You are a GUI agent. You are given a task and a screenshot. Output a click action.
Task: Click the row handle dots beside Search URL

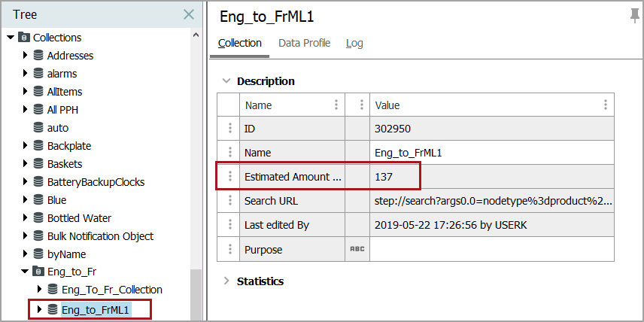pyautogui.click(x=230, y=201)
